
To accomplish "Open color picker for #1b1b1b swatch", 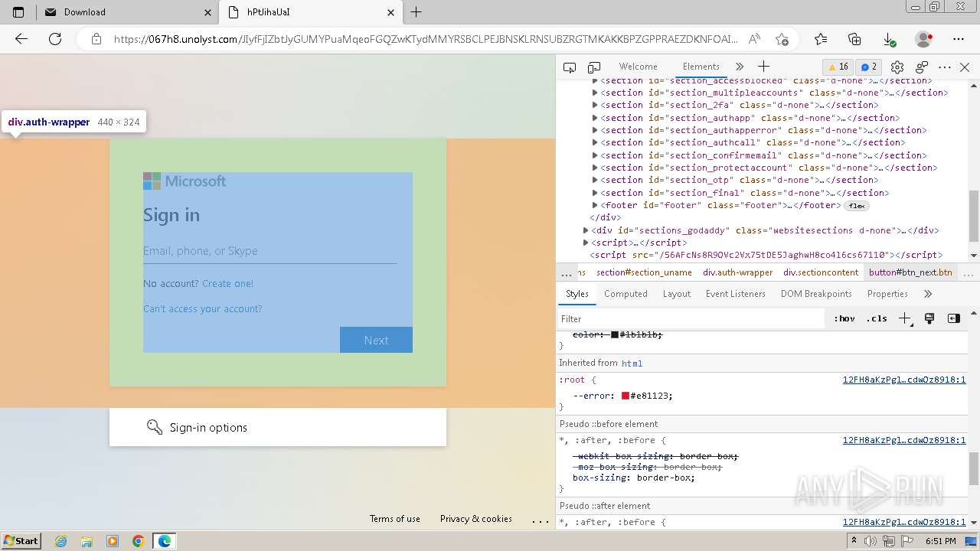I will [615, 334].
